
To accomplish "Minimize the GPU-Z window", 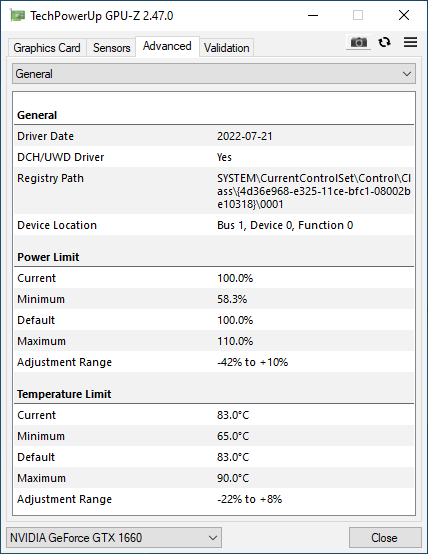I will click(x=313, y=16).
